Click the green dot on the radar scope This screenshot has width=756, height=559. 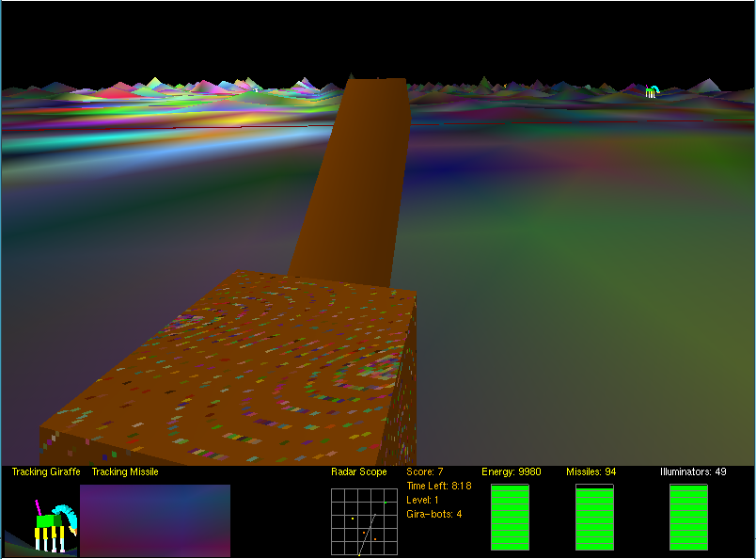coord(386,503)
